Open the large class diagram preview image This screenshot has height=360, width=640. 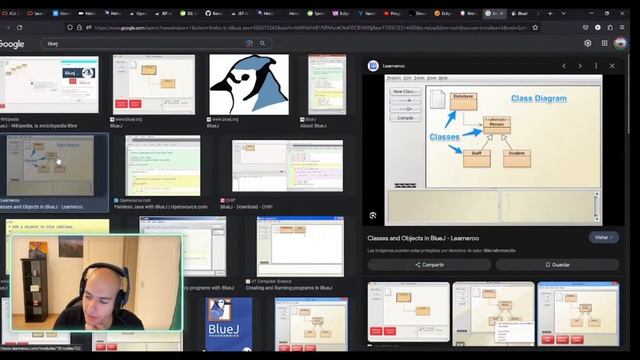(493, 150)
